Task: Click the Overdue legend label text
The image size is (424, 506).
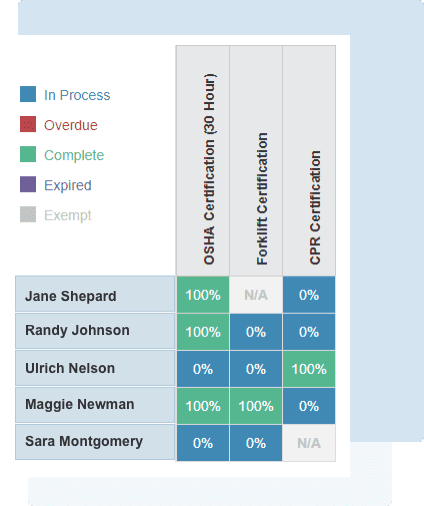Action: 71,125
